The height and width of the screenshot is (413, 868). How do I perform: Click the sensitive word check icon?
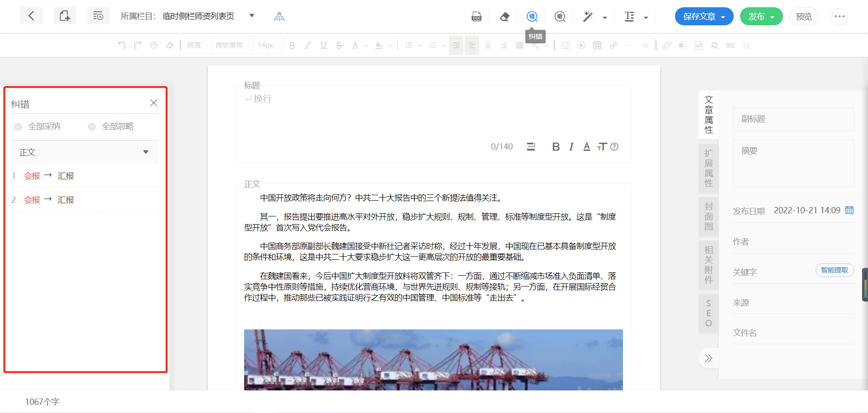[560, 17]
